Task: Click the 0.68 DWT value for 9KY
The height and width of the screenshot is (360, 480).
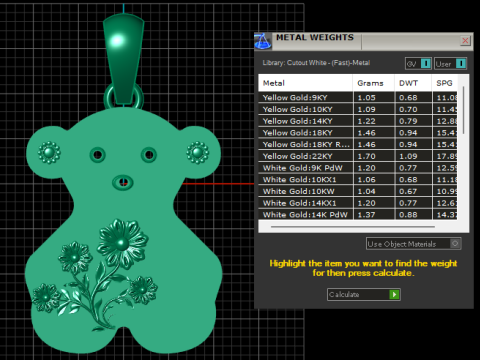Action: click(x=408, y=98)
